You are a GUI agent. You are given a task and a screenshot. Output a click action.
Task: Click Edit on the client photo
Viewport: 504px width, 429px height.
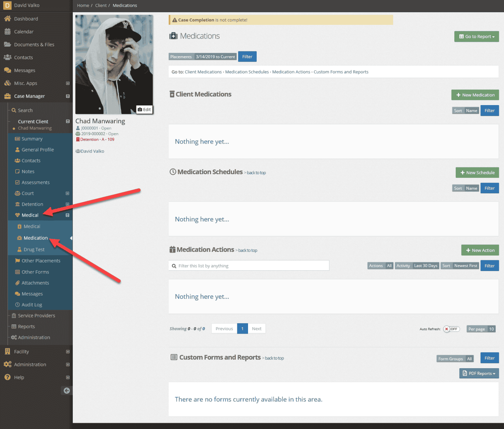coord(144,109)
